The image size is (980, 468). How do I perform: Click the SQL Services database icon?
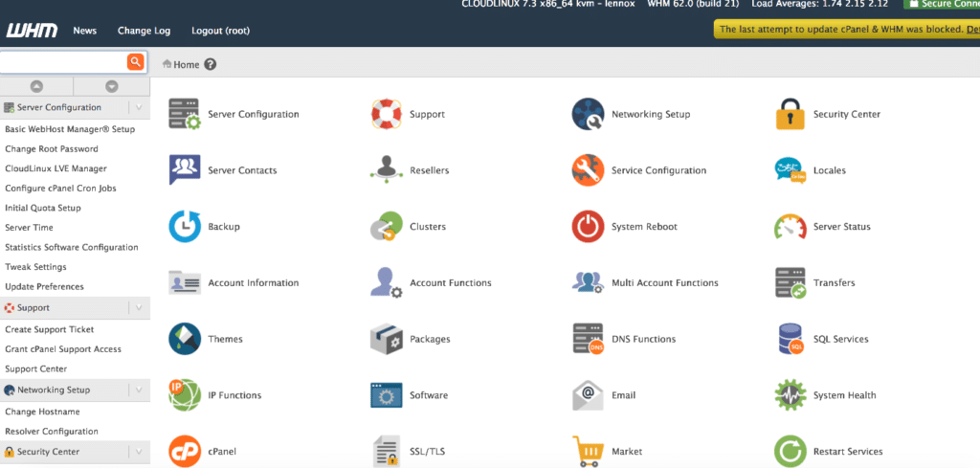point(790,339)
